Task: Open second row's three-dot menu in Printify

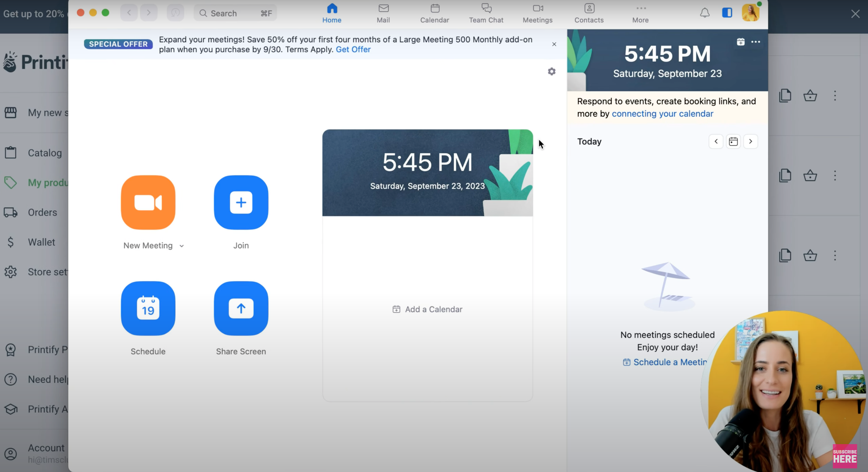Action: click(835, 176)
